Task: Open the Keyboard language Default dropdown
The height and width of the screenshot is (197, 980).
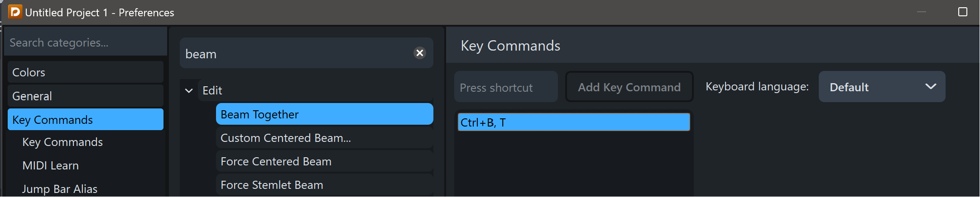Action: 882,87
